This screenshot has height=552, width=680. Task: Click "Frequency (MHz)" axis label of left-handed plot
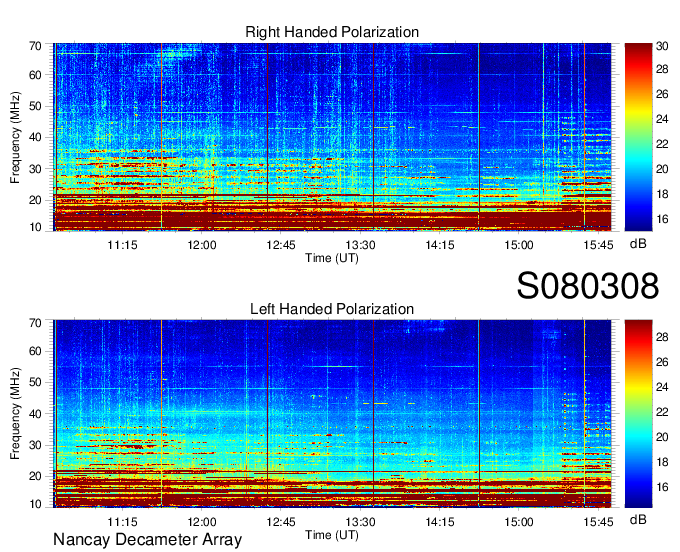tap(15, 414)
